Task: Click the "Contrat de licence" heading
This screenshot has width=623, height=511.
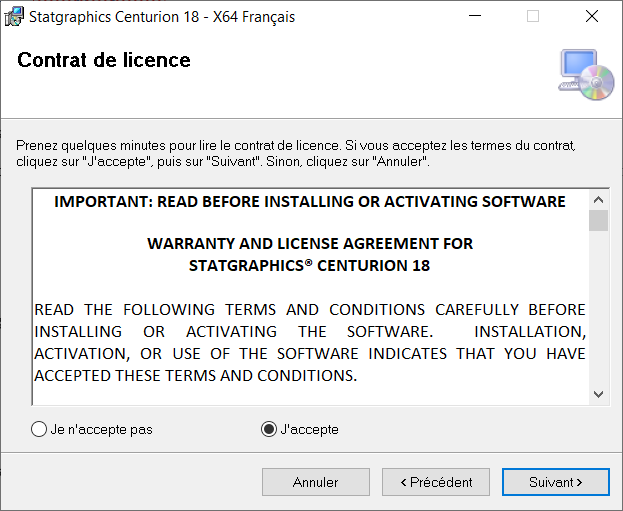Action: (104, 60)
